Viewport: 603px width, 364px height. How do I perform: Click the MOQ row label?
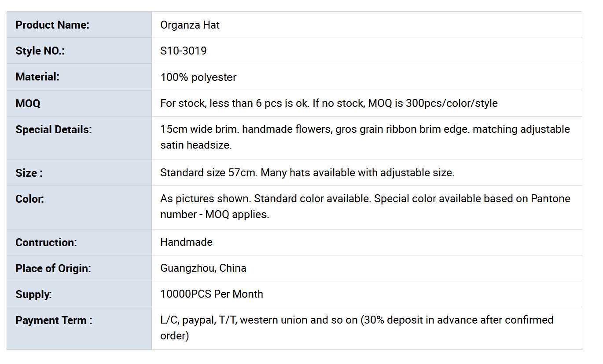pos(28,104)
